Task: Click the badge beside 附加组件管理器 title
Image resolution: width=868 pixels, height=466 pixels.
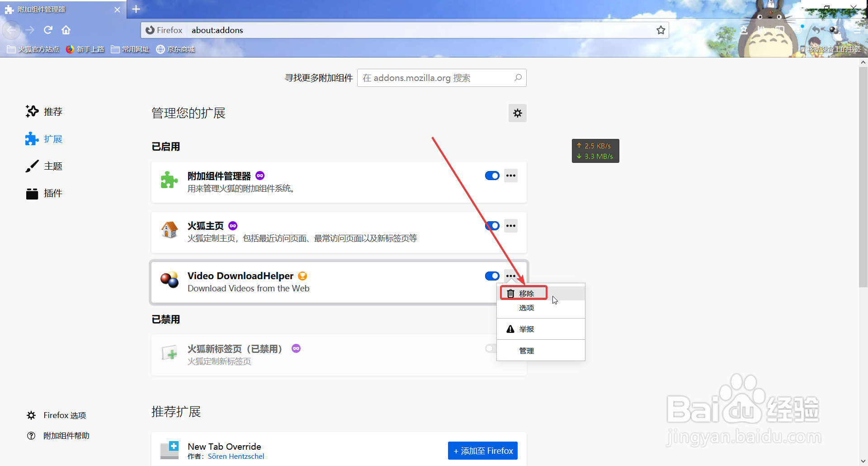Action: pos(260,176)
